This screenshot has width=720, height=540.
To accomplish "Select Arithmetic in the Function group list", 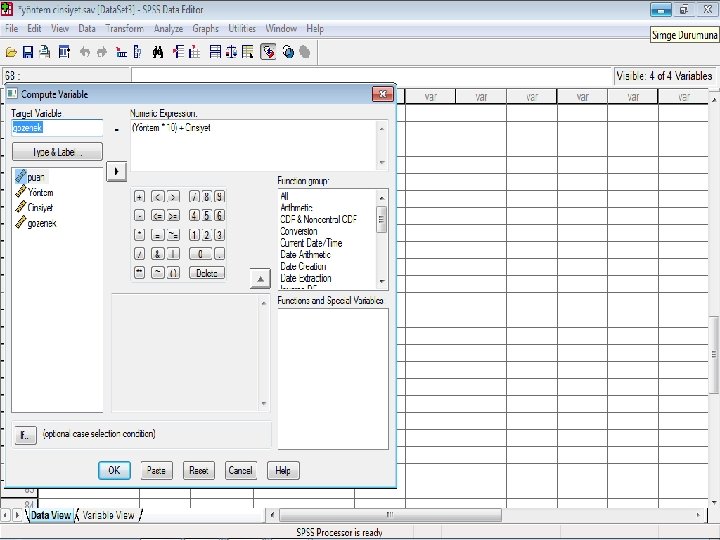I will pos(296,208).
